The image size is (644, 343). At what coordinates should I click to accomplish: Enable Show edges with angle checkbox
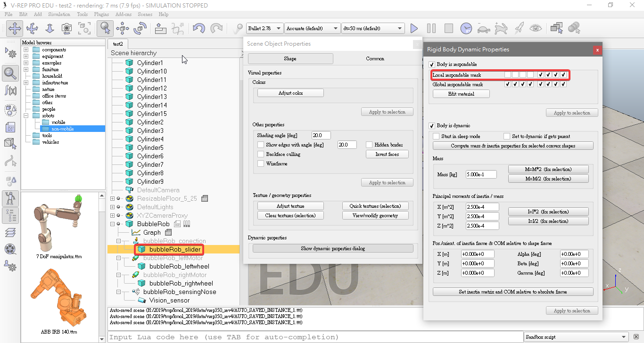(261, 145)
